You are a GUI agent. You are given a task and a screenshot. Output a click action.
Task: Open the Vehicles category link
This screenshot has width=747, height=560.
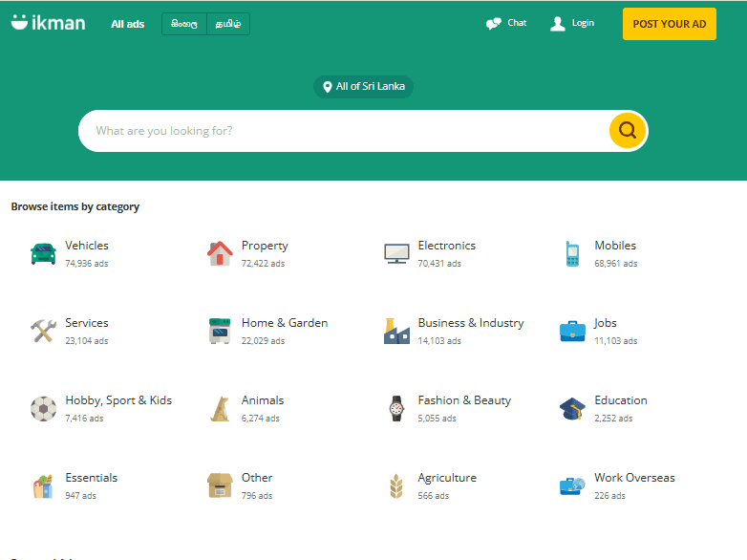tap(87, 246)
